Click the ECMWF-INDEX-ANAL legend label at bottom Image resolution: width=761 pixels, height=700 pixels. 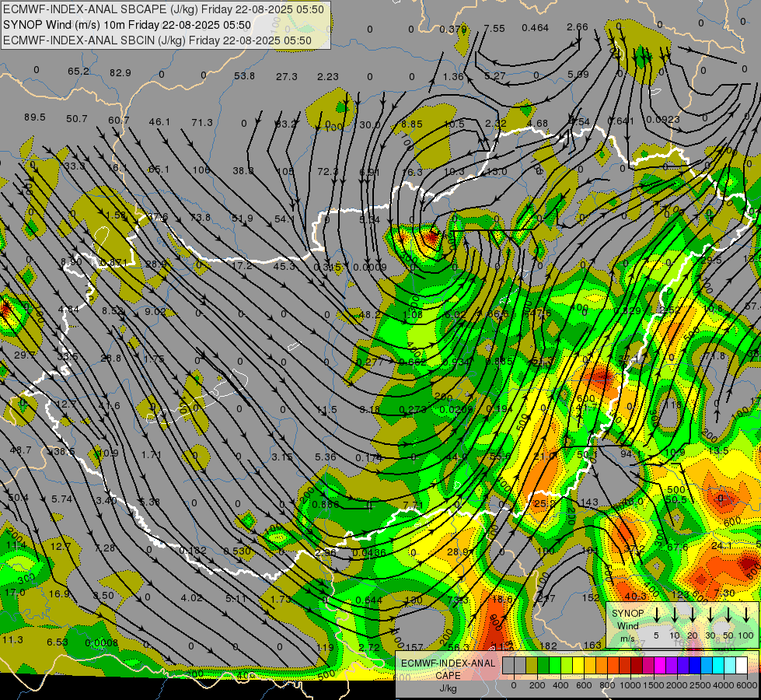click(448, 663)
